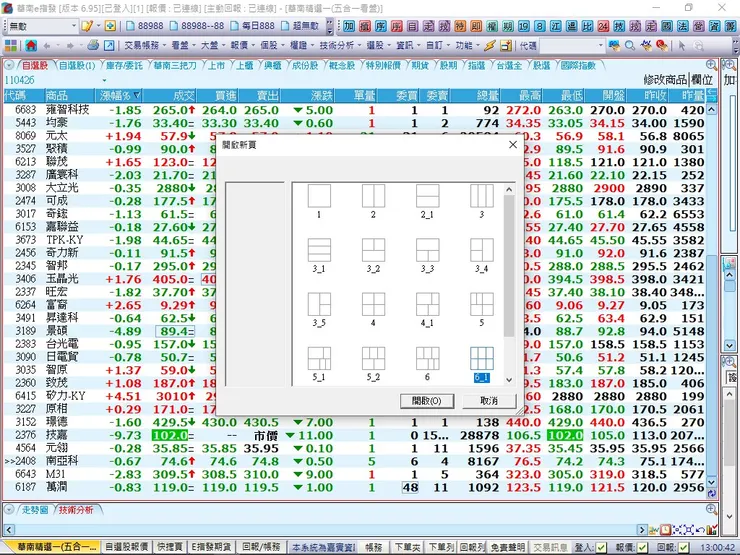Collapse the 自選股 panel with round chevron
This screenshot has height=555, width=740.
(8, 65)
